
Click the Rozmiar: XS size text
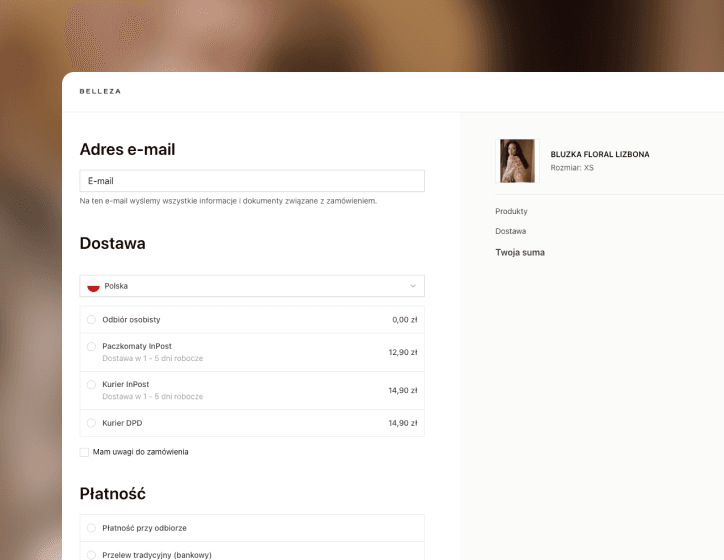tap(571, 168)
